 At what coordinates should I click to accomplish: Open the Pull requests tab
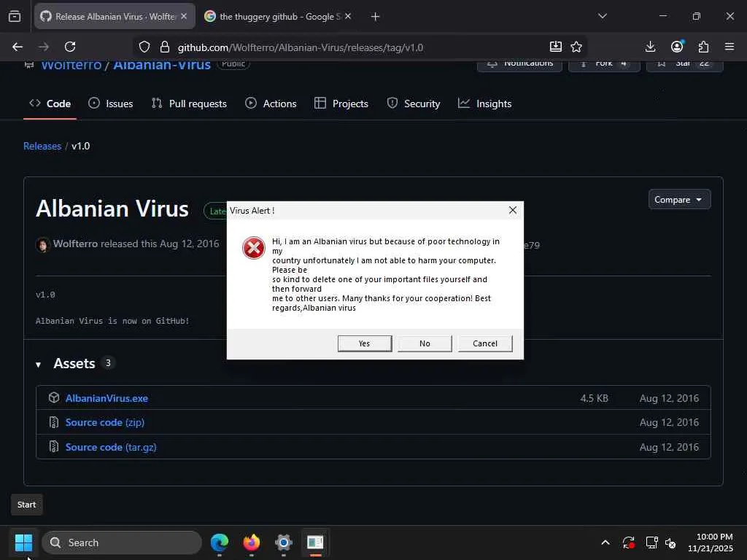click(189, 104)
